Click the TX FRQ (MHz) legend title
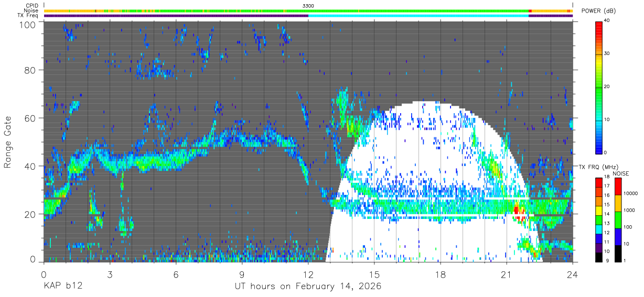The width and height of the screenshot is (644, 297). pyautogui.click(x=597, y=167)
